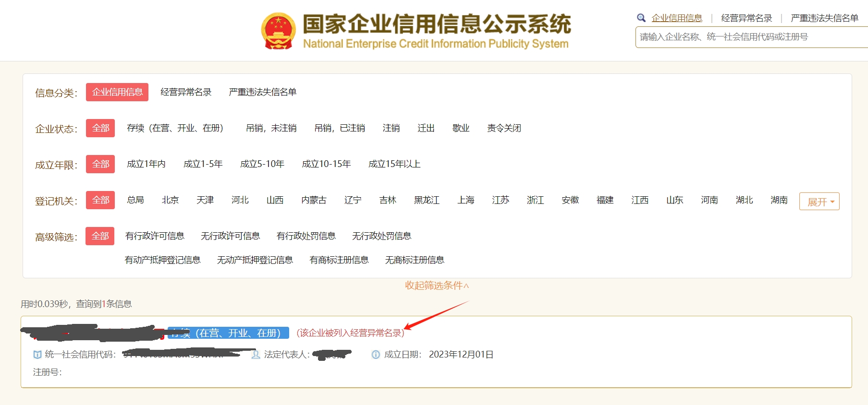Select 经营异常名录 in 信息分类 filter
Viewport: 868px width, 405px height.
pyautogui.click(x=186, y=92)
